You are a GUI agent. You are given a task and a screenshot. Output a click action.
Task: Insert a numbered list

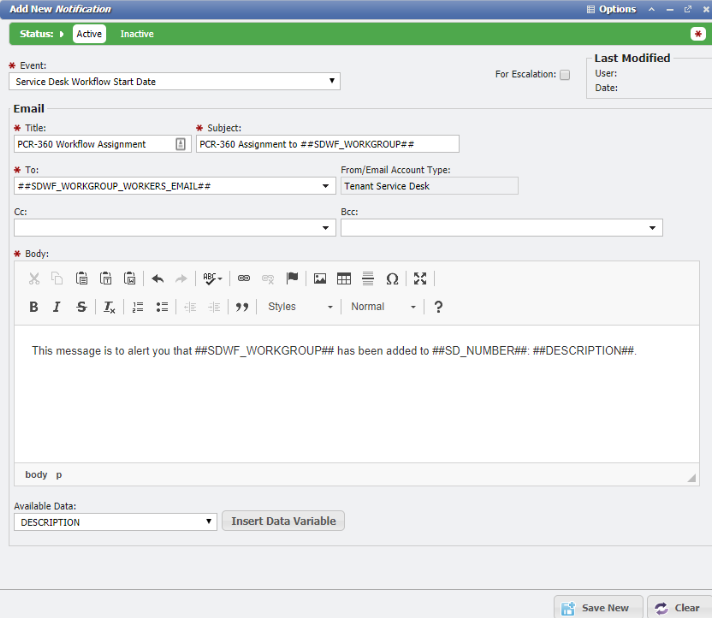[x=138, y=307]
